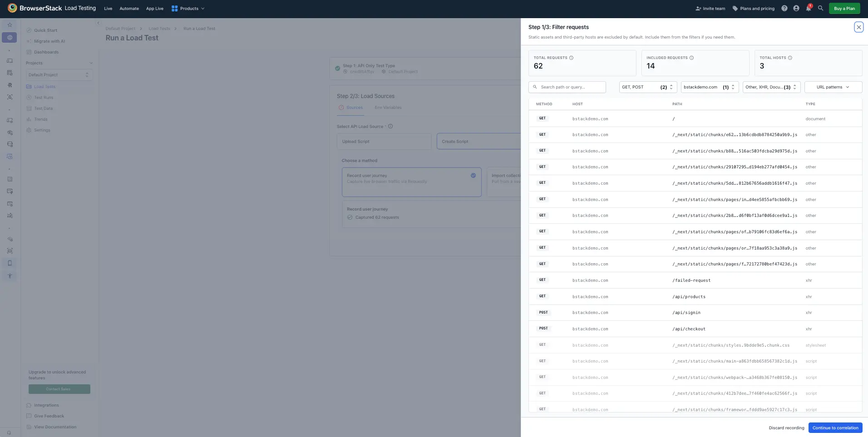Collapse the sidebar with the chevron icon

point(98,23)
